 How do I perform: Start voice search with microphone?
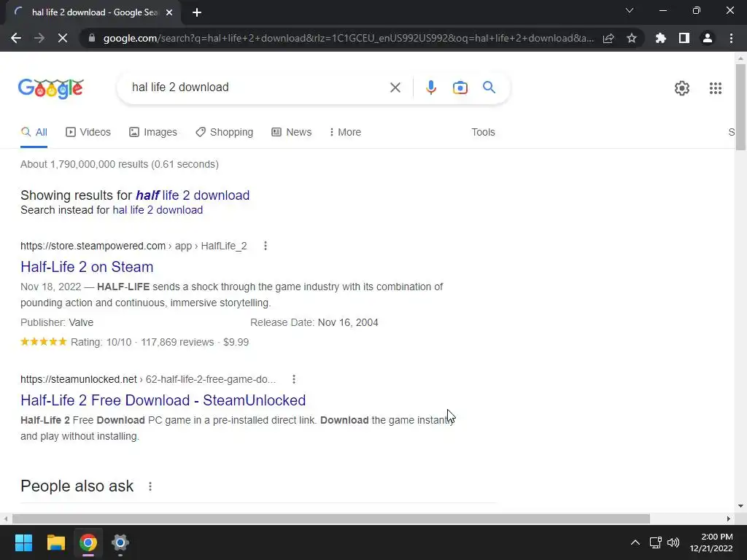pyautogui.click(x=431, y=87)
